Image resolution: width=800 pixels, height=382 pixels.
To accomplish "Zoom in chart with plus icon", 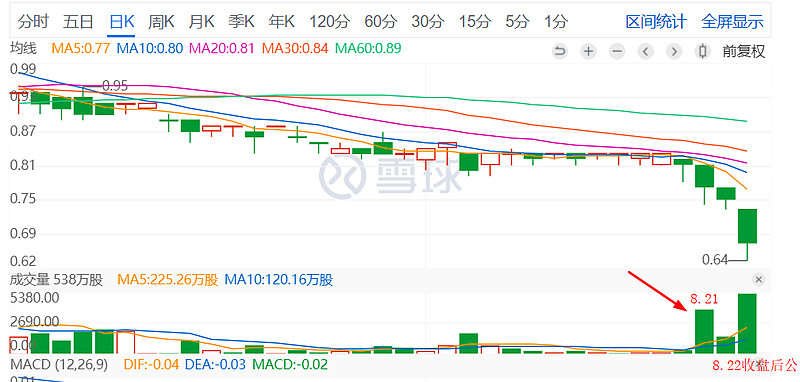I will pos(589,51).
